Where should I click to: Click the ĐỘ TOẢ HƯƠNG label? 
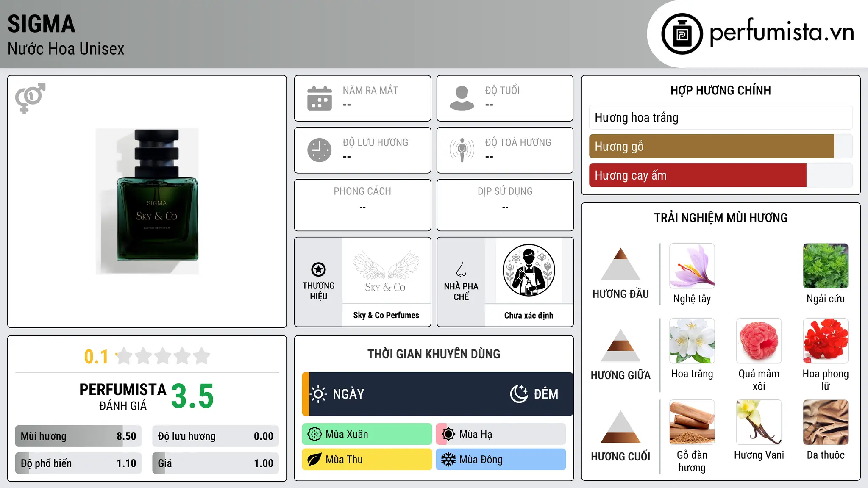[x=518, y=142]
